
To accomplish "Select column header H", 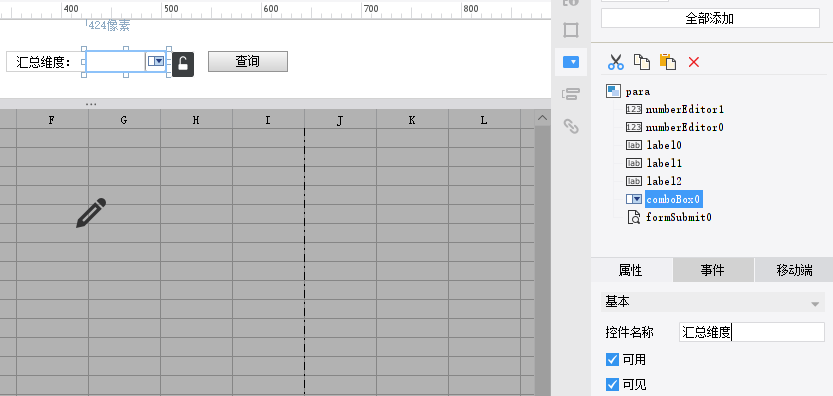I will [x=197, y=120].
